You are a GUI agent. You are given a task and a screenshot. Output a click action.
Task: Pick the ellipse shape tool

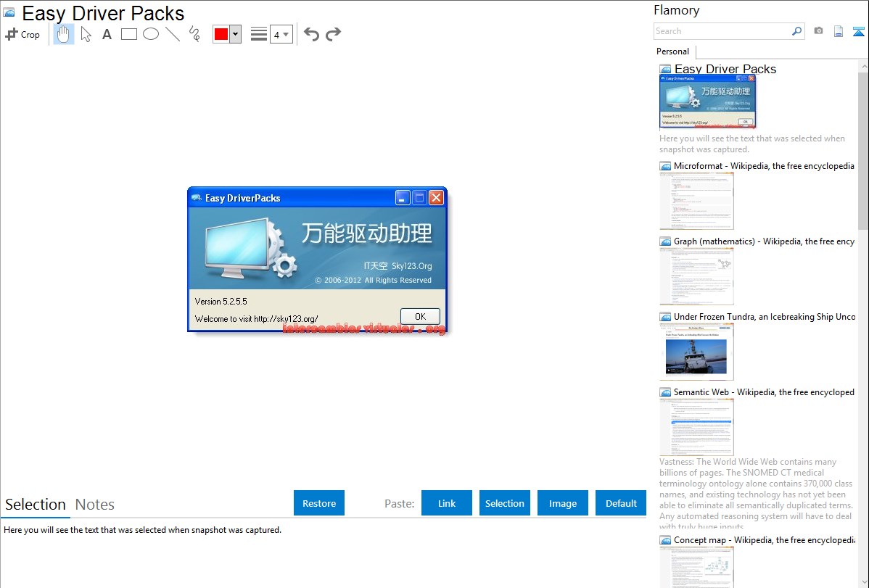(x=151, y=34)
